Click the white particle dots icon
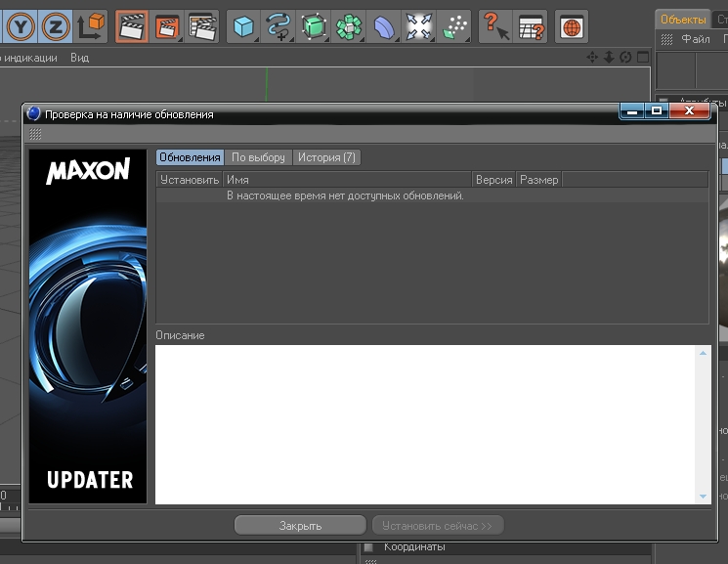728x564 pixels. [454, 26]
